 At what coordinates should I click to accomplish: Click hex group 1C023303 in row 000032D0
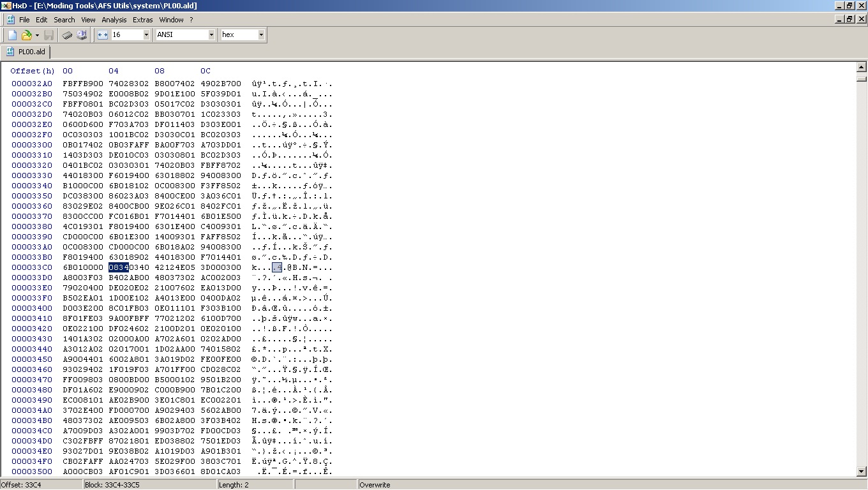[x=221, y=114]
